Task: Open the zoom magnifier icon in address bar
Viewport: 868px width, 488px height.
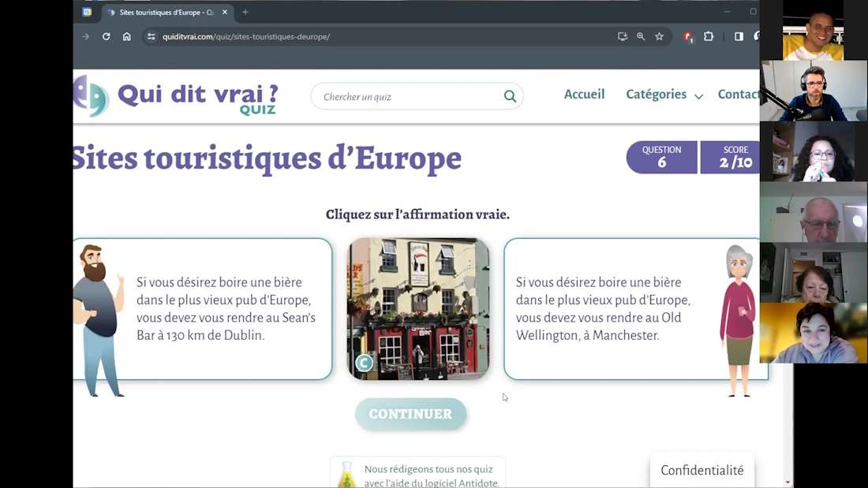Action: pos(641,36)
